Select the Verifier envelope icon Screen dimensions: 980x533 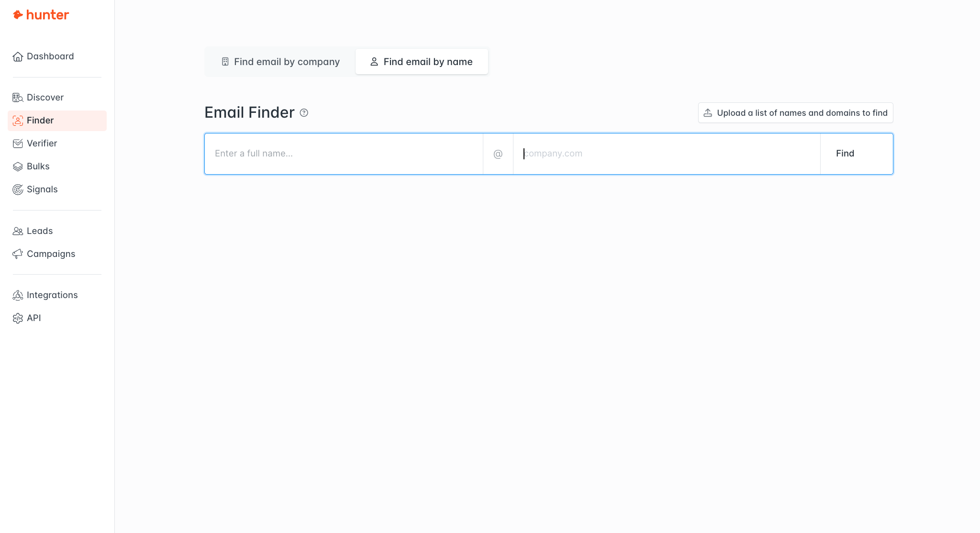pos(18,144)
